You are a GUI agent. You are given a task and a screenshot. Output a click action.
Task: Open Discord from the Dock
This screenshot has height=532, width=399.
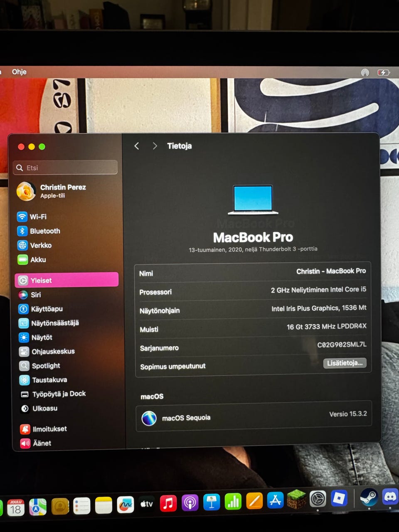coord(390,496)
